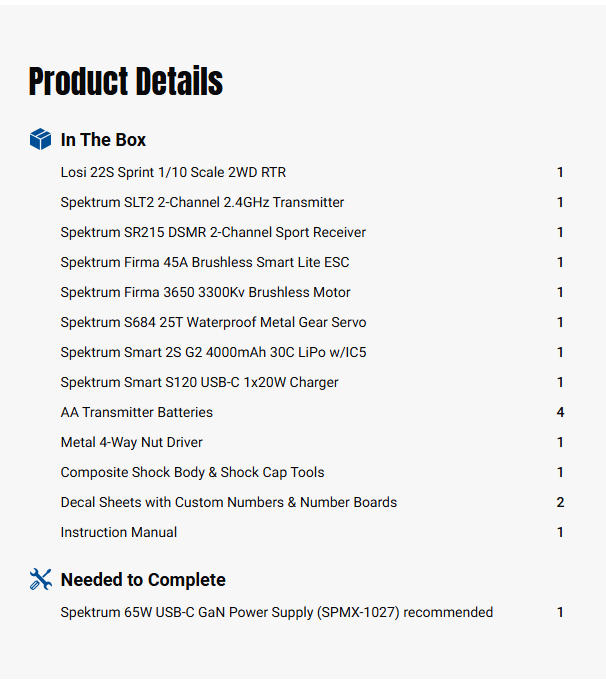Screen dimensions: 606x681
Task: Click Spektrum Firma 45A Brushless Smart Lite ESC
Action: pyautogui.click(x=205, y=262)
